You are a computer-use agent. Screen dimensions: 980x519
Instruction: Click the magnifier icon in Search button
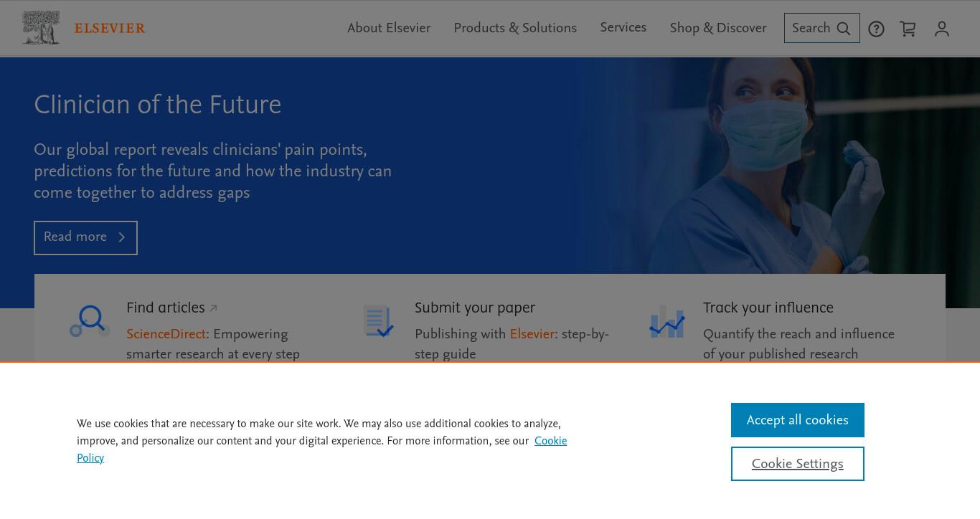point(844,29)
